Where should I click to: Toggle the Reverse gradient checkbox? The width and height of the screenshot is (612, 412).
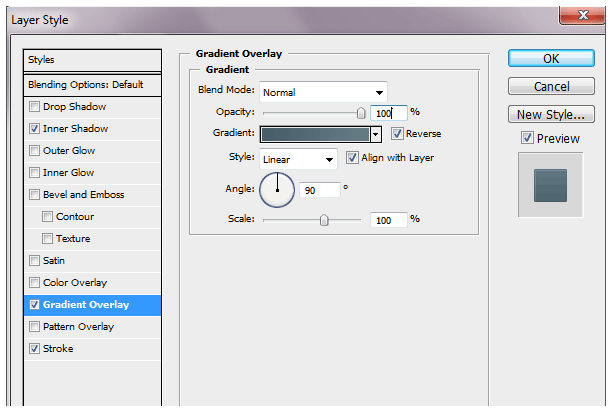tap(397, 133)
